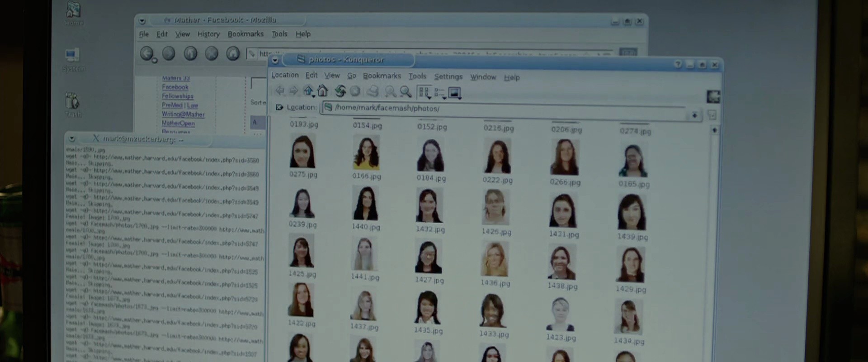Click the Konqueror title bar help button

(x=678, y=64)
